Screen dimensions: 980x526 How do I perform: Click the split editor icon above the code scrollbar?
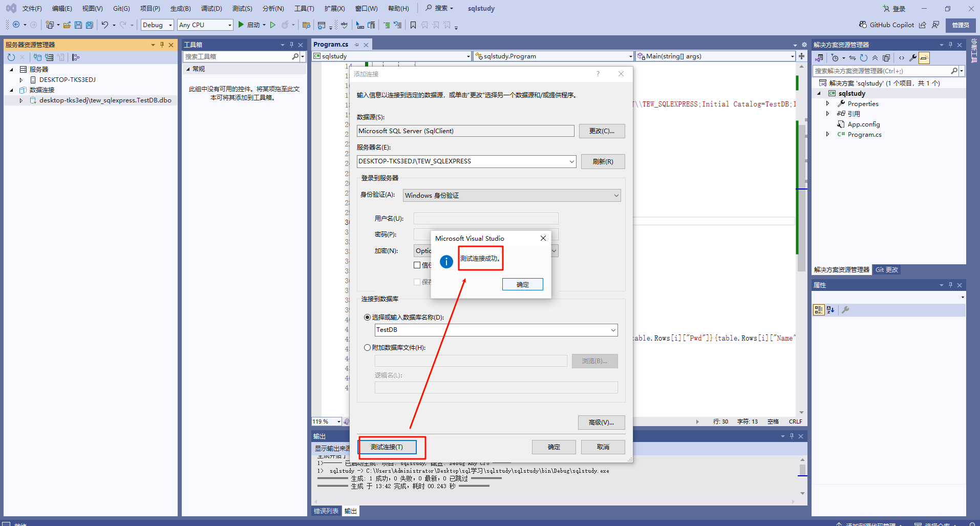(x=801, y=56)
